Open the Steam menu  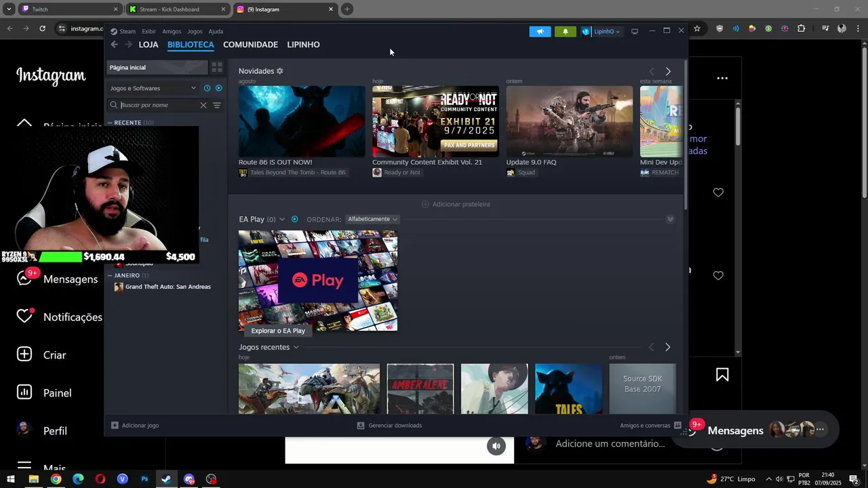(123, 31)
